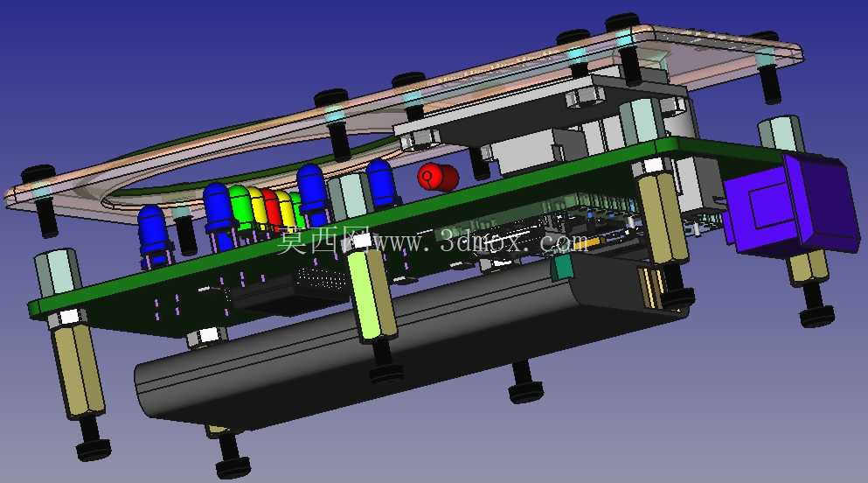Select the large black battery case underneath

pyautogui.click(x=410, y=343)
